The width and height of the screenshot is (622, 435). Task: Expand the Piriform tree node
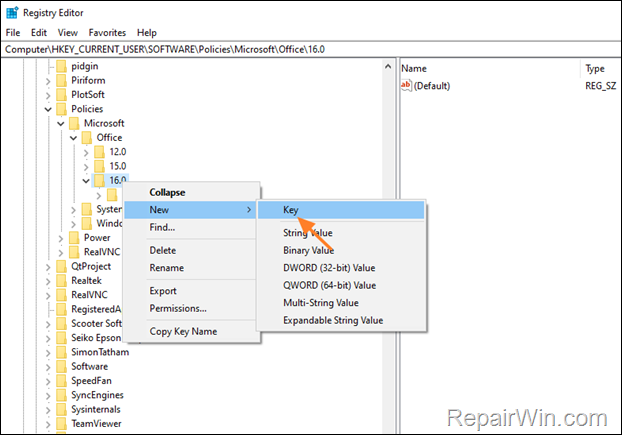[x=48, y=81]
